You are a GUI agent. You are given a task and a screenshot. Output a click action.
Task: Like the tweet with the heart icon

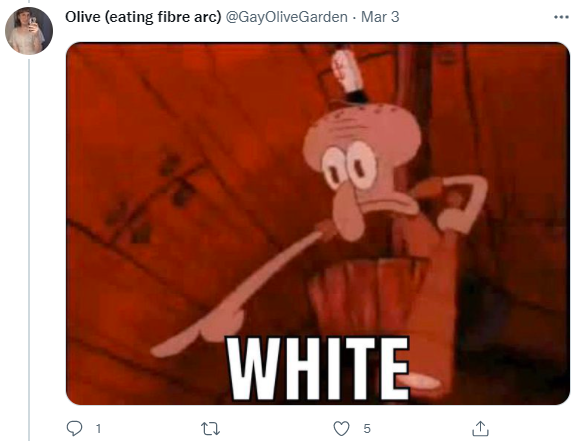click(x=341, y=429)
